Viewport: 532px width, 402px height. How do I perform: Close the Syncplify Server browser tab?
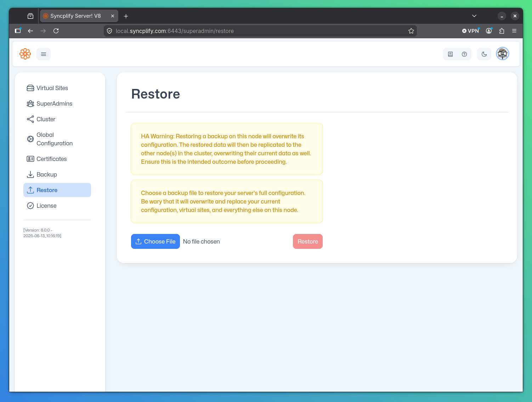[x=113, y=16]
